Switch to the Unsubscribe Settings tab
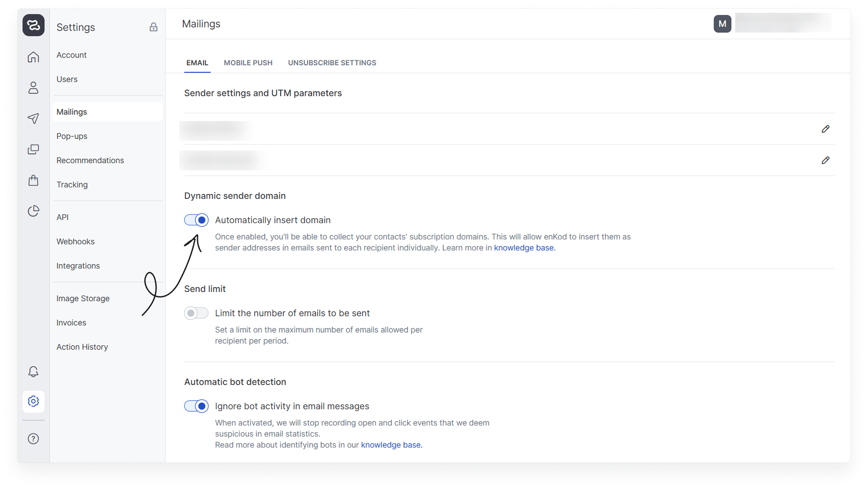Viewport: 868px width, 489px height. pos(332,63)
